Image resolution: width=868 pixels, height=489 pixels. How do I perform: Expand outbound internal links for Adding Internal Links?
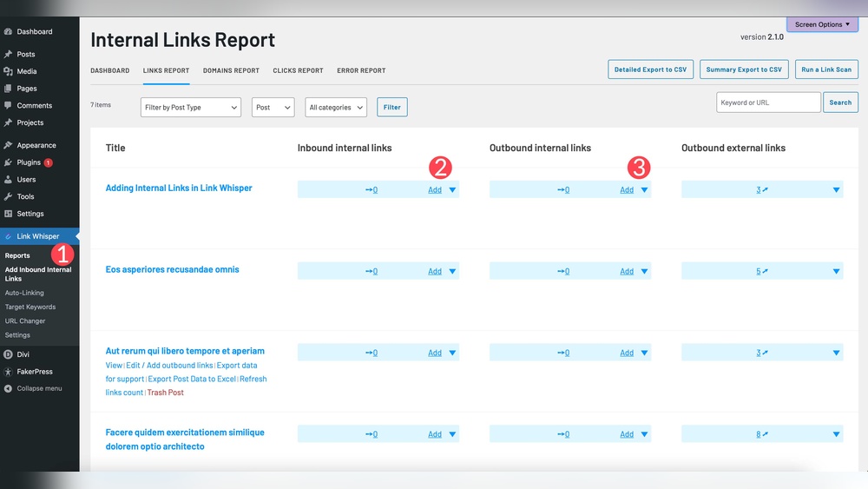pyautogui.click(x=644, y=190)
